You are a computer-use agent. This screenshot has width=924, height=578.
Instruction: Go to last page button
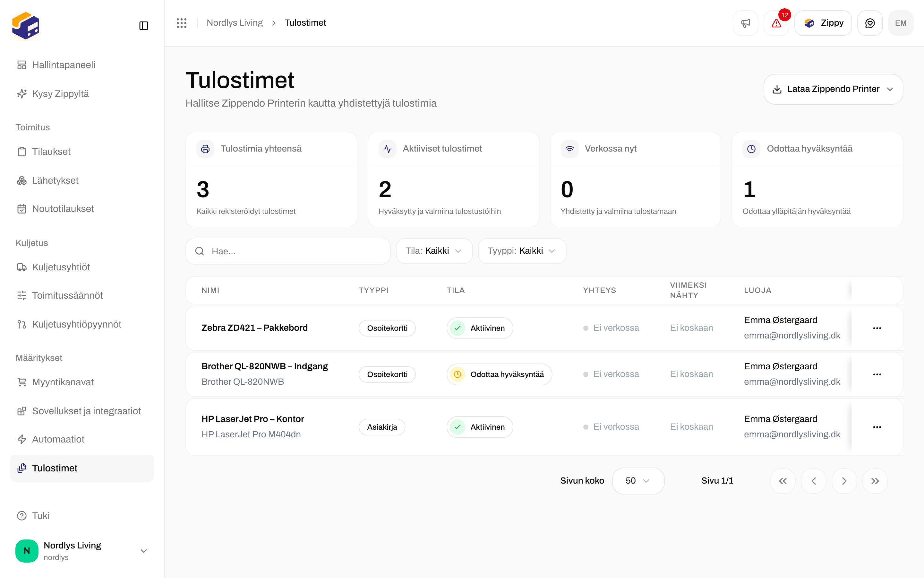875,481
